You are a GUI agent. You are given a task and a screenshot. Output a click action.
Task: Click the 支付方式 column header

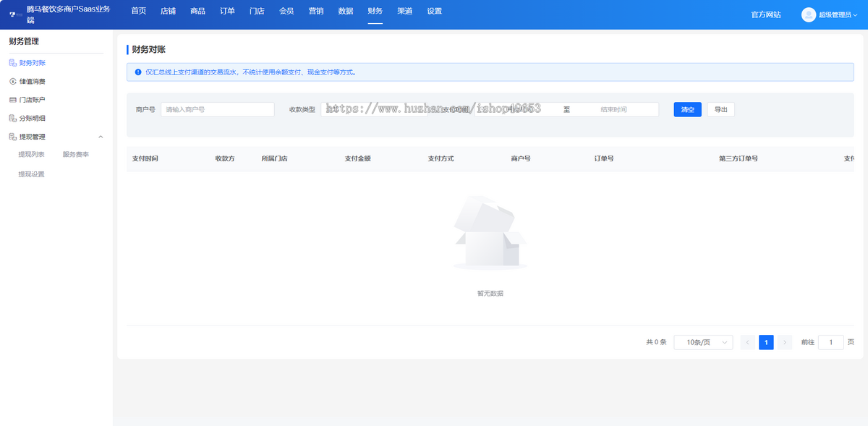[x=441, y=158]
